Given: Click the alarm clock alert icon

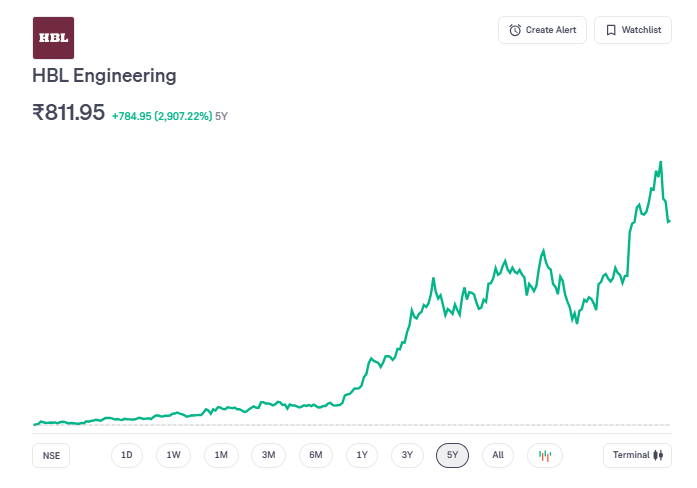Looking at the screenshot, I should point(515,30).
